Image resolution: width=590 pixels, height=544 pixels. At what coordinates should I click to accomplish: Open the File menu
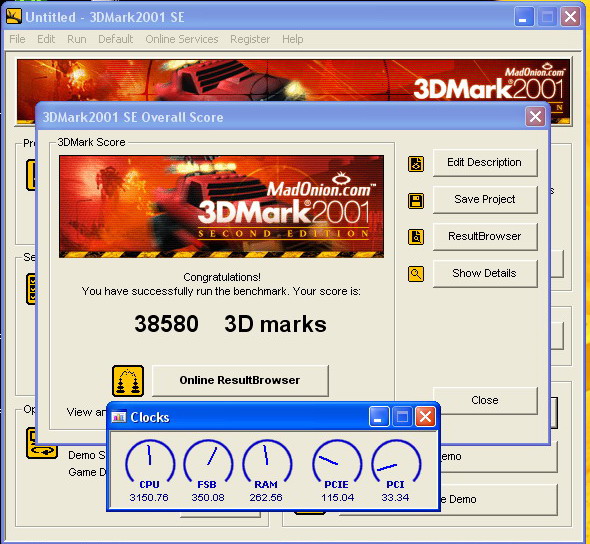click(17, 39)
